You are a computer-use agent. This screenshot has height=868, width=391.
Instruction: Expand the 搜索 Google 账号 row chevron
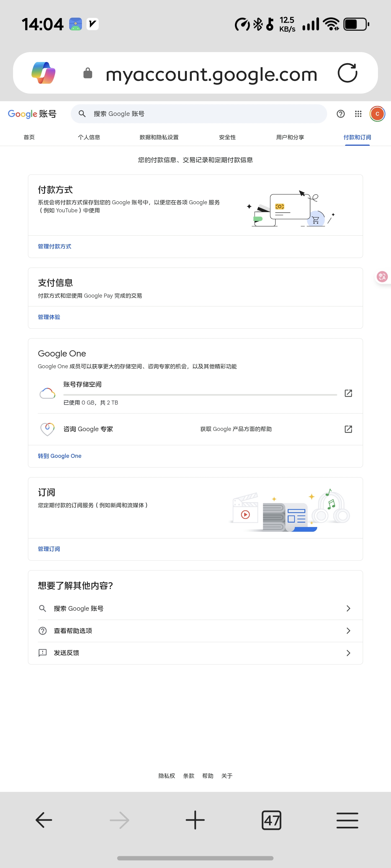348,608
